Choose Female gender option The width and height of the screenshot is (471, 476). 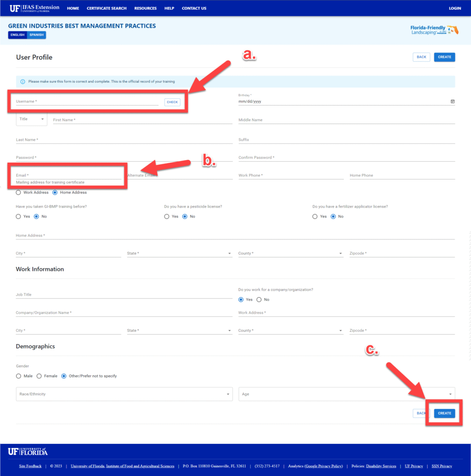coord(40,376)
